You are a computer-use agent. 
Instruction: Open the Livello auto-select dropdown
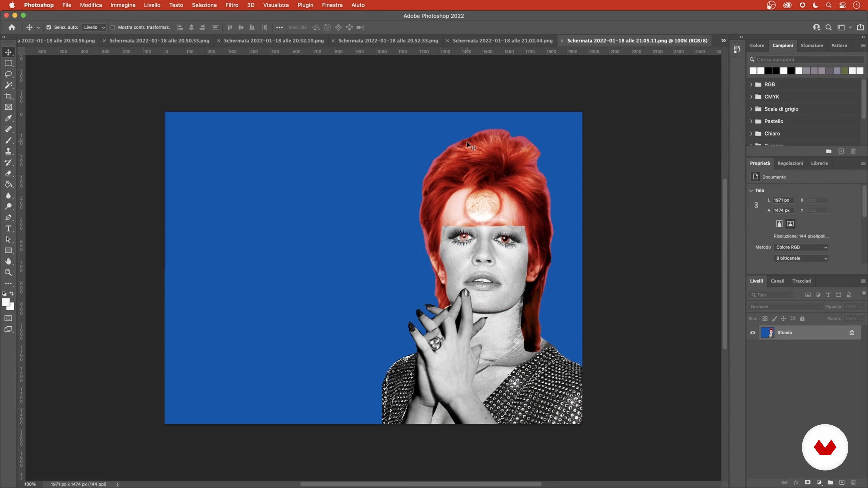click(x=94, y=27)
